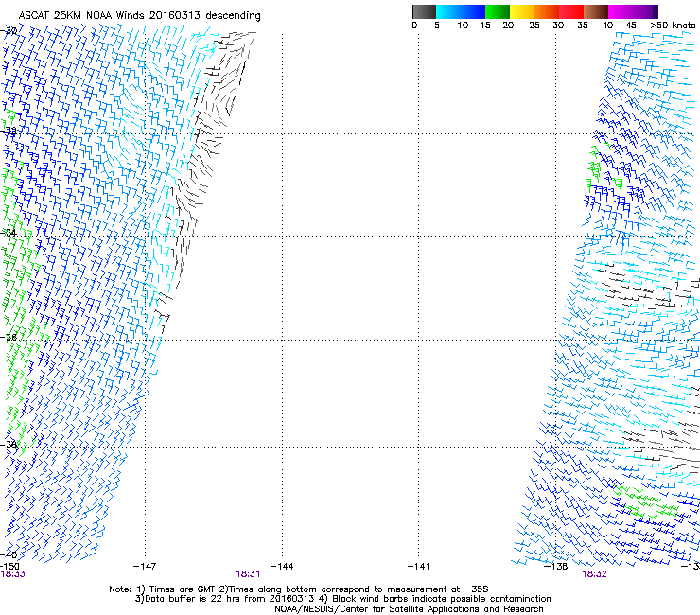Screen dimensions: 700x615
Task: Click the title 'ASCAT 25KM NOAA Winds 20160313 descending'
Action: pyautogui.click(x=139, y=15)
